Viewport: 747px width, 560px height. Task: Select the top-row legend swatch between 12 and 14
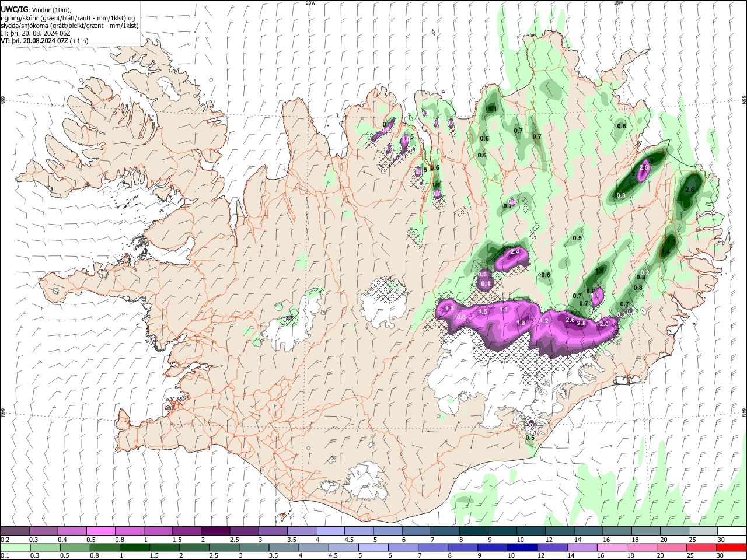(560, 531)
